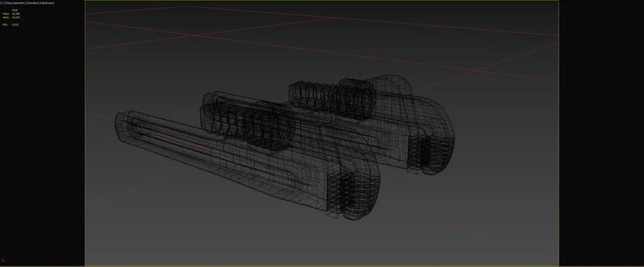The image size is (644, 267).
Task: Select the FPS value 0.825
Action: pyautogui.click(x=16, y=25)
